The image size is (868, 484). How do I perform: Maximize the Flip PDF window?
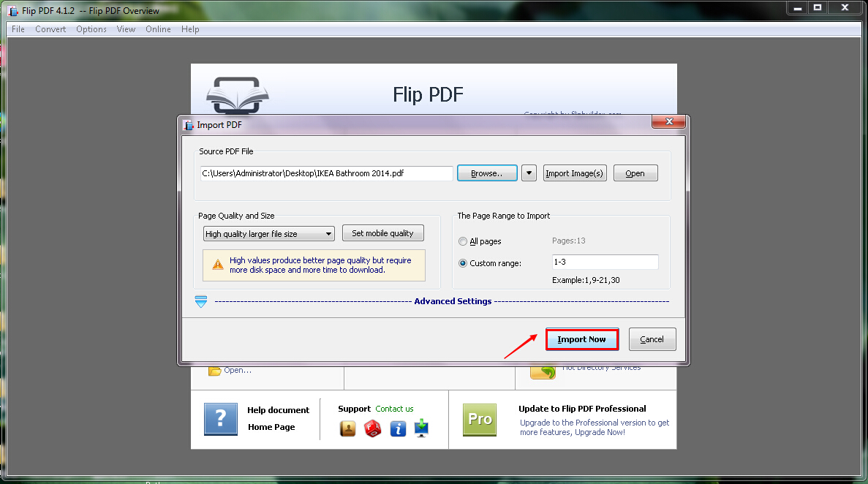(818, 8)
